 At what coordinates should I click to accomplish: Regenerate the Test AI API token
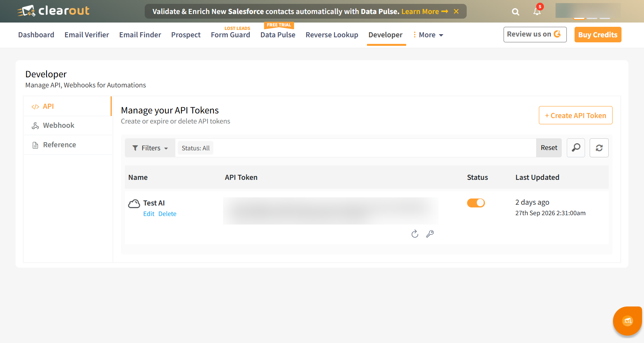pos(415,233)
